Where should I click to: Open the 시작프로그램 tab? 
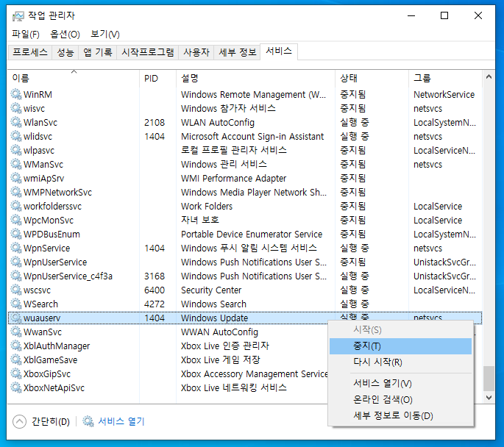148,52
